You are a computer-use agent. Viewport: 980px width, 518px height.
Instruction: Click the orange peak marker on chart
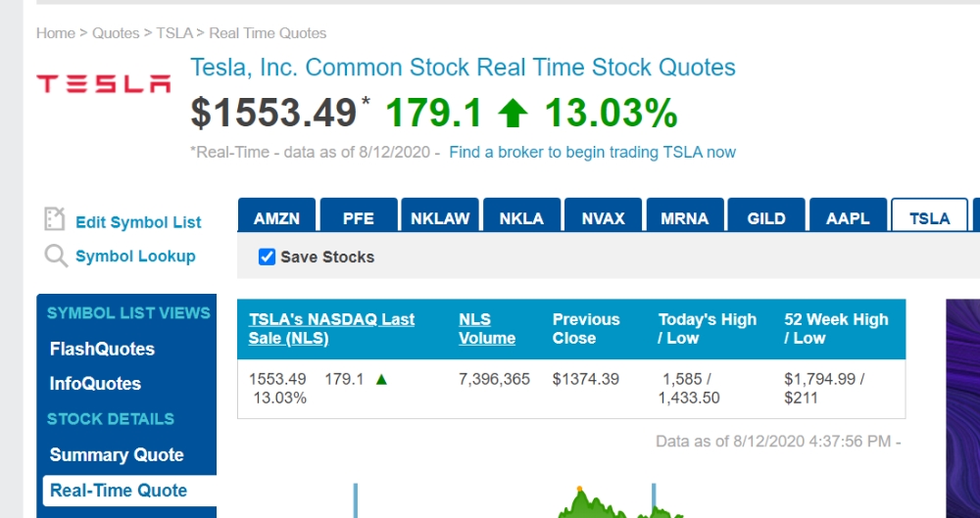tap(579, 489)
